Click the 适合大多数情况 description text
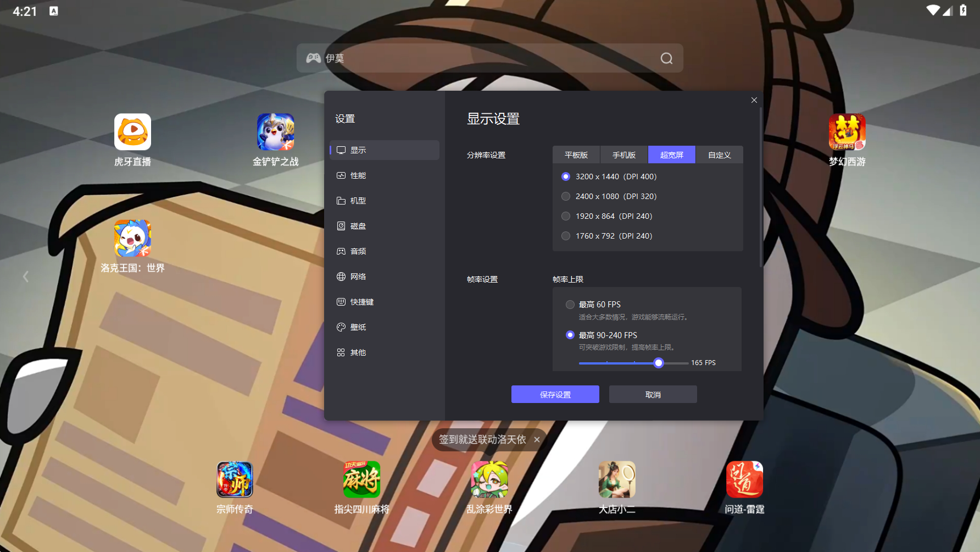The image size is (980, 552). pyautogui.click(x=633, y=317)
